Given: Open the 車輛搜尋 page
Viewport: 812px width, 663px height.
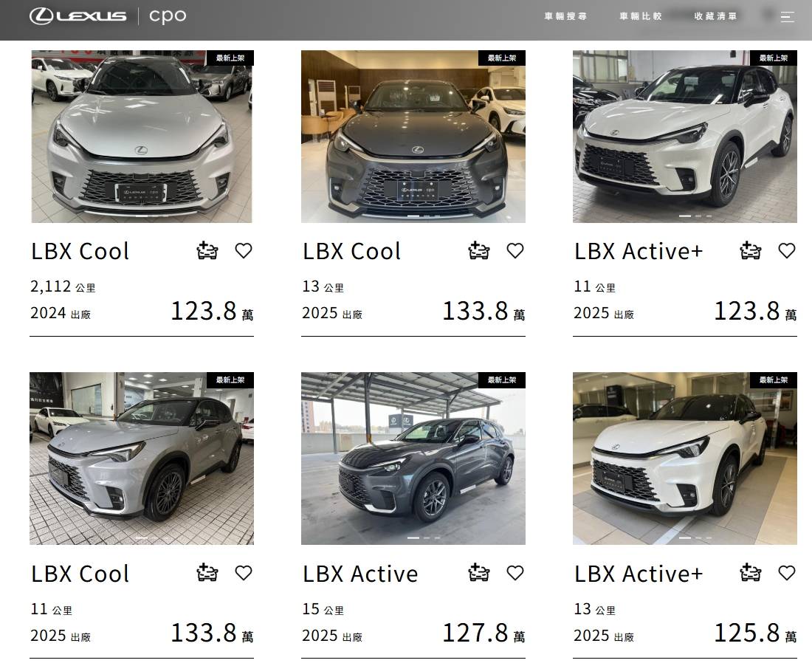Looking at the screenshot, I should click(x=565, y=16).
